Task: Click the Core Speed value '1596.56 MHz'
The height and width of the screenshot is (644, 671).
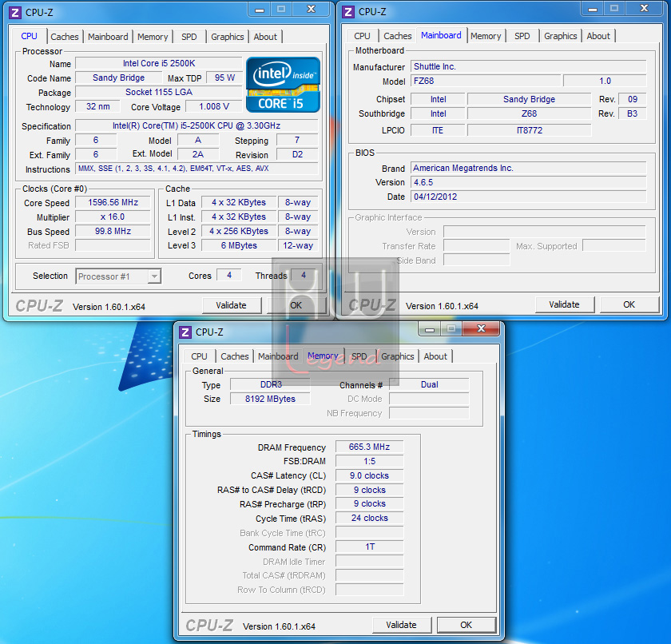Action: [x=113, y=202]
